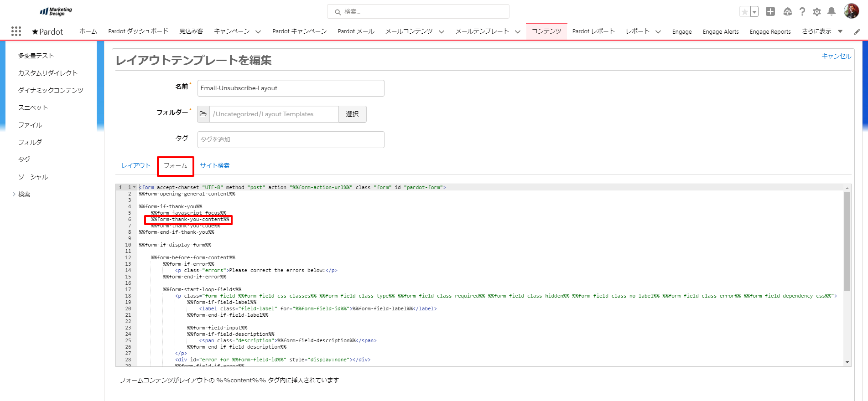
Task: Expand the 検索 tree item in sidebar
Action: tap(14, 194)
